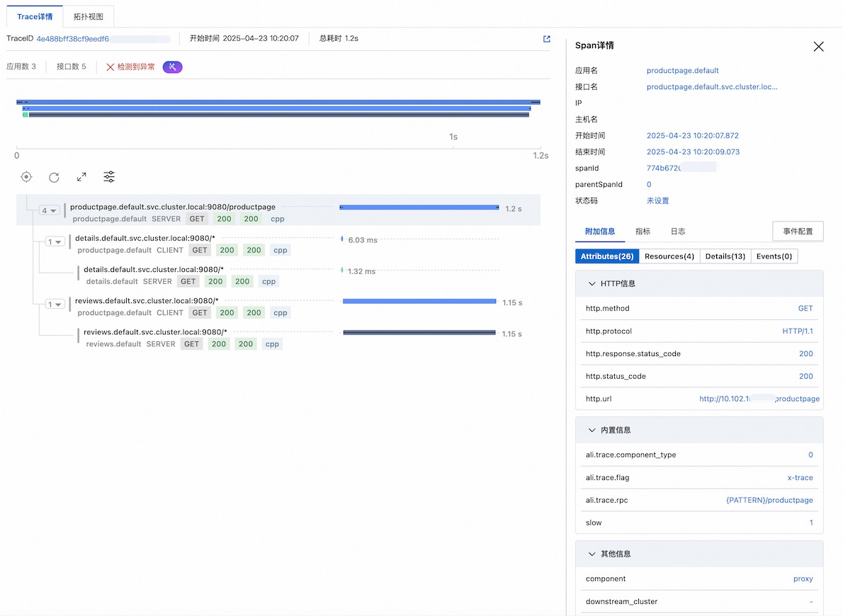Select the 附加信息 tab
The width and height of the screenshot is (843, 616).
pos(600,231)
